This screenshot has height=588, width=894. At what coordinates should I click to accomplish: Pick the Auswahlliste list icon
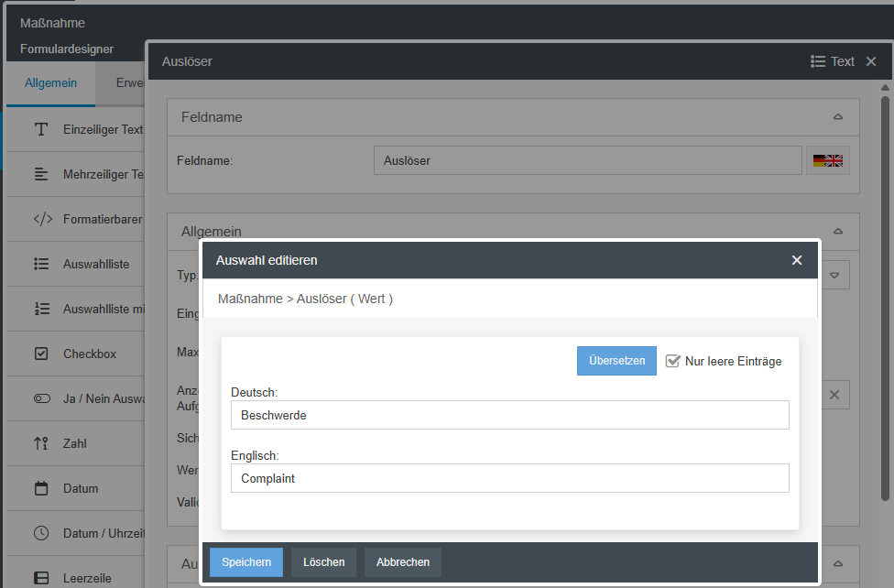click(41, 264)
